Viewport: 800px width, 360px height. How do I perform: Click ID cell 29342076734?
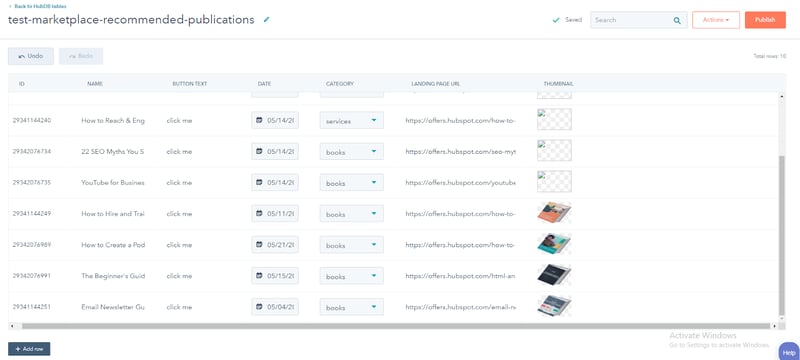[x=32, y=151]
